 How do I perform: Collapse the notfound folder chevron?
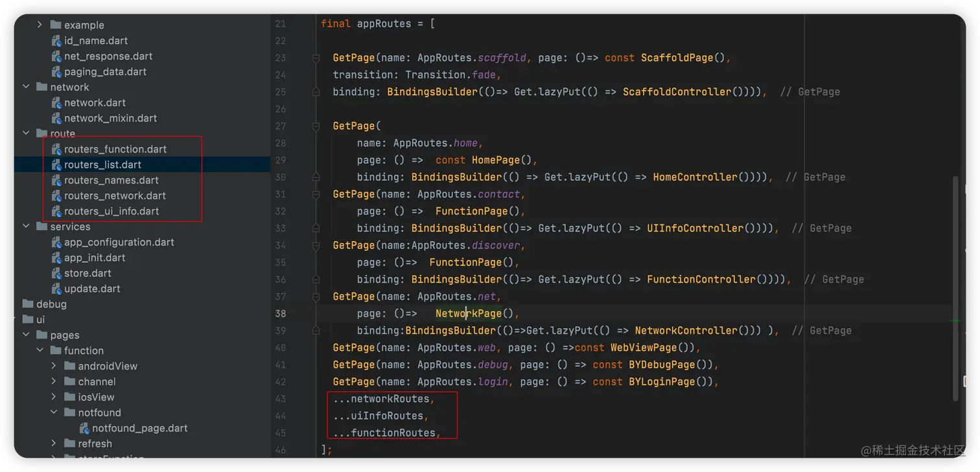(54, 412)
